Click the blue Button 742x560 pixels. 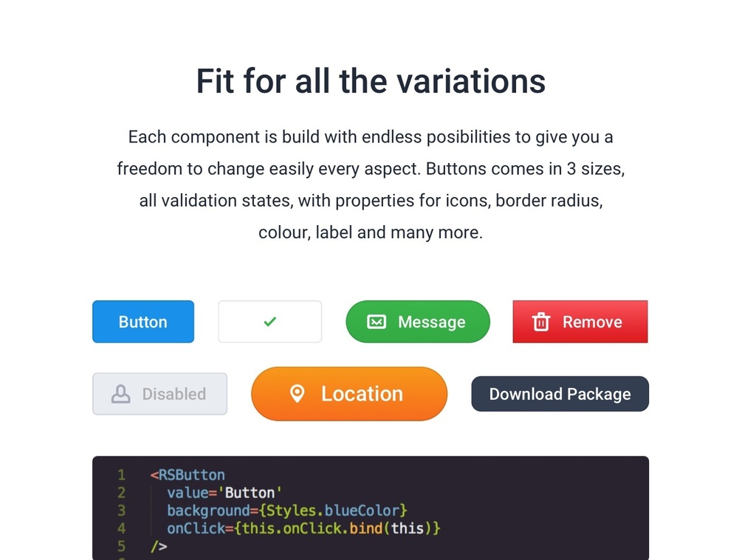tap(143, 322)
